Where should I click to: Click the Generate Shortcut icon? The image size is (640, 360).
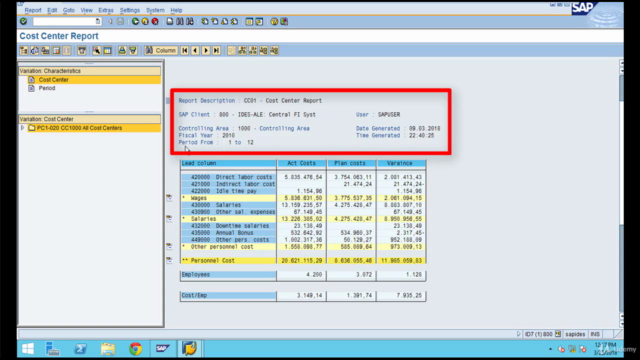point(259,21)
